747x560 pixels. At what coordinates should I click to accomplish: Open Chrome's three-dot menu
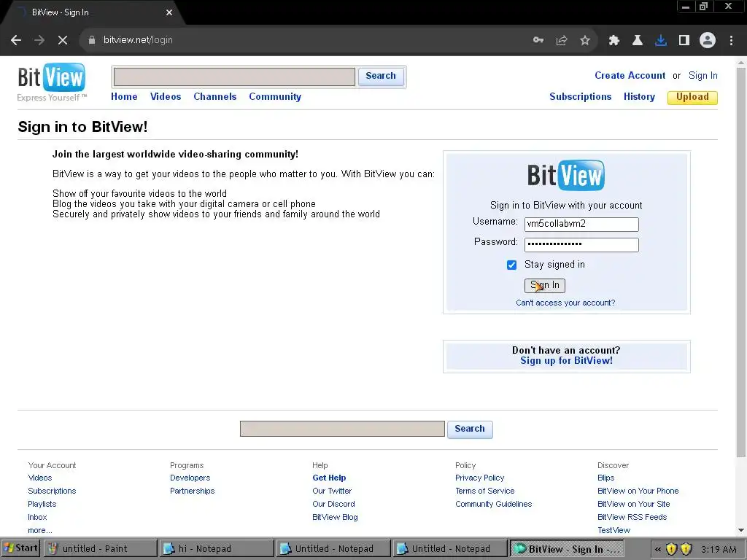click(x=731, y=41)
